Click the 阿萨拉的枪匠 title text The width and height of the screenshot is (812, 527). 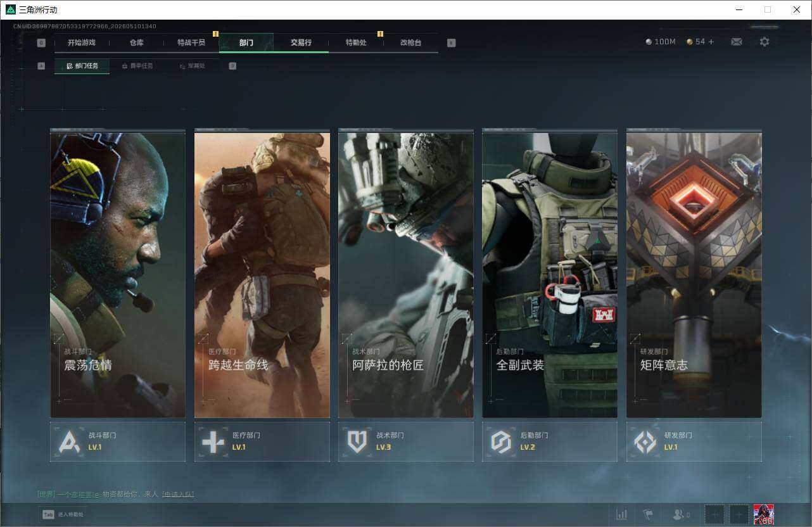coord(388,365)
